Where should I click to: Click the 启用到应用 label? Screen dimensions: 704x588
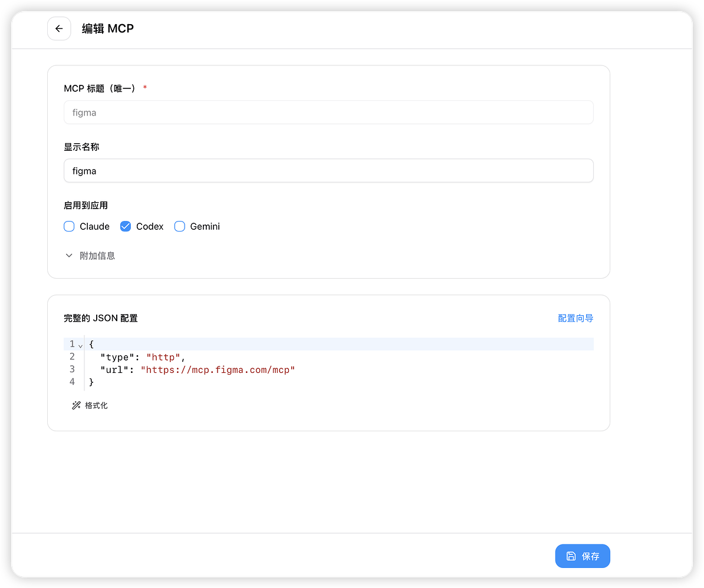coord(85,206)
